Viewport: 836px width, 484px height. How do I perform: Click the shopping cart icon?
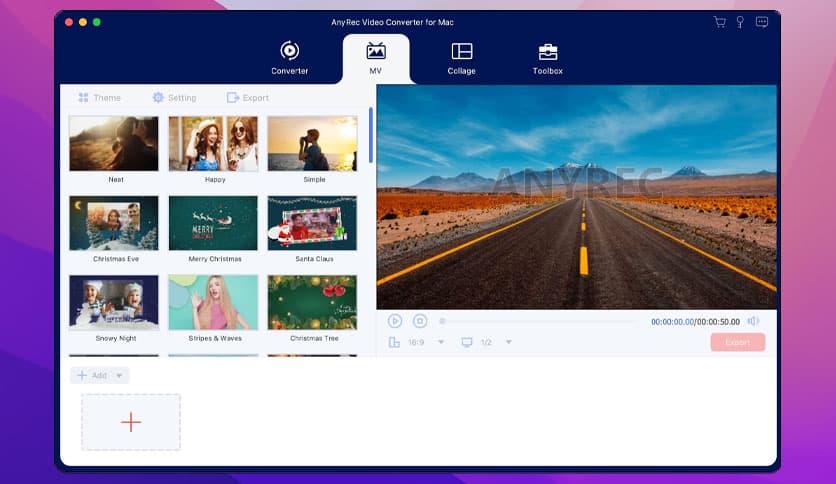(720, 22)
